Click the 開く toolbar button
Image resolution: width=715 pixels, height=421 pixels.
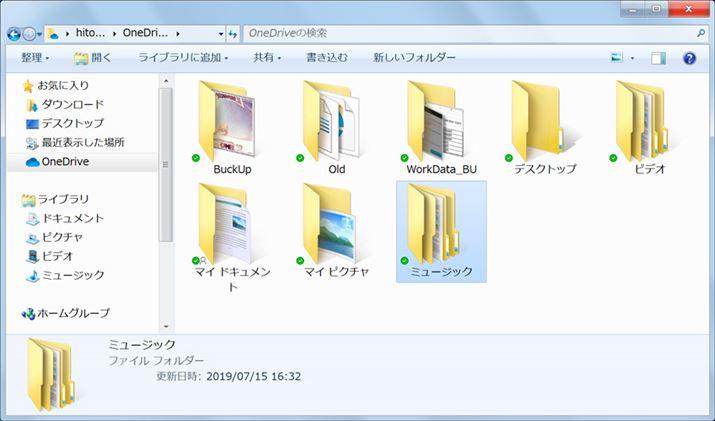coord(93,57)
